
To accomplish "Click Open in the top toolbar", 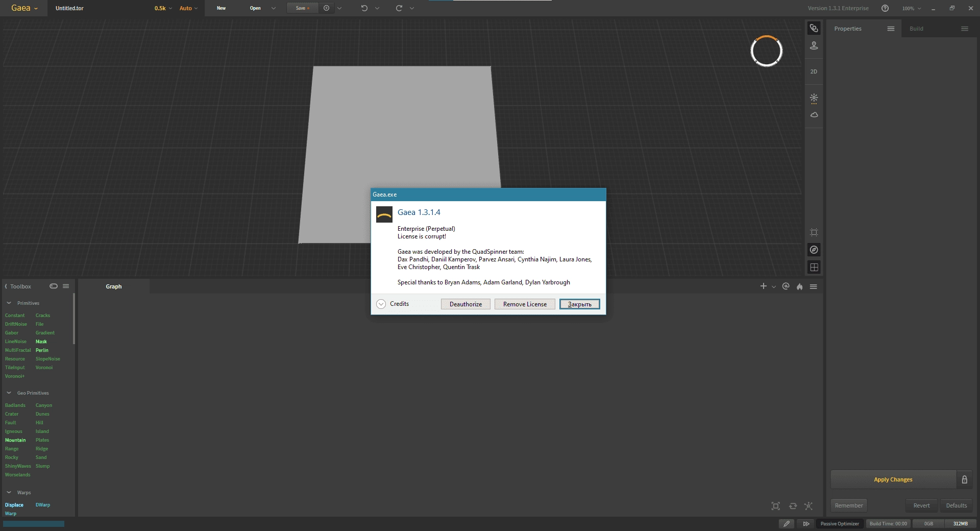I will (255, 8).
